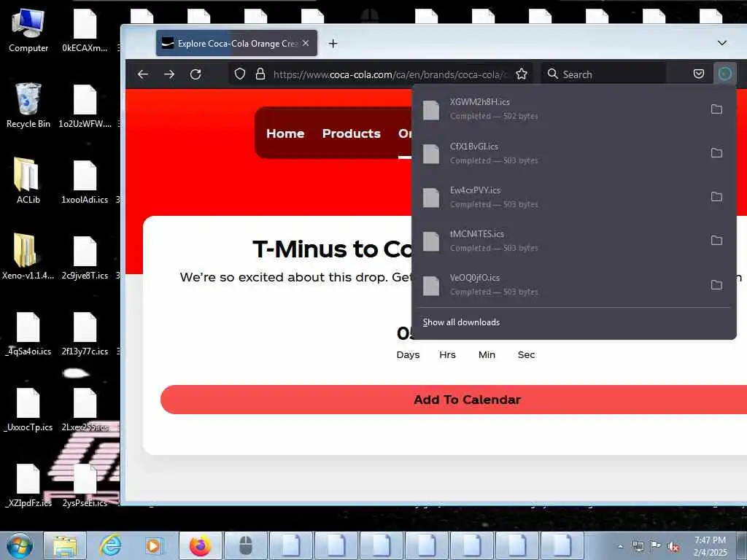Close the Explore Coca-Cola Orange Cream tab
Image resolution: width=747 pixels, height=560 pixels.
306,43
